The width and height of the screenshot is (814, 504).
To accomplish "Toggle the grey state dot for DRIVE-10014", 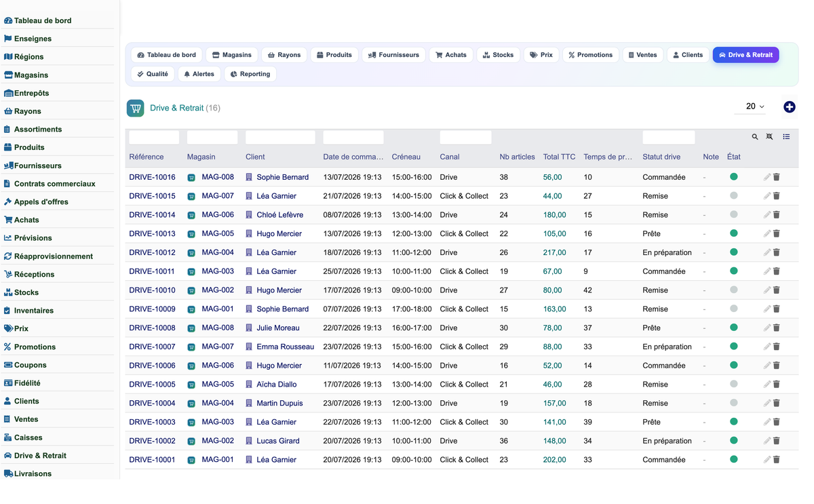I will coord(733,214).
